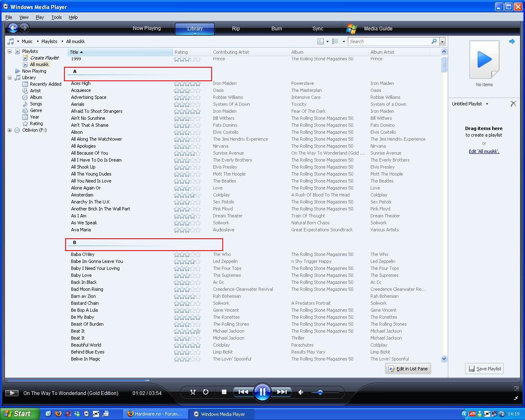Click the Save Playlist button

484,369
